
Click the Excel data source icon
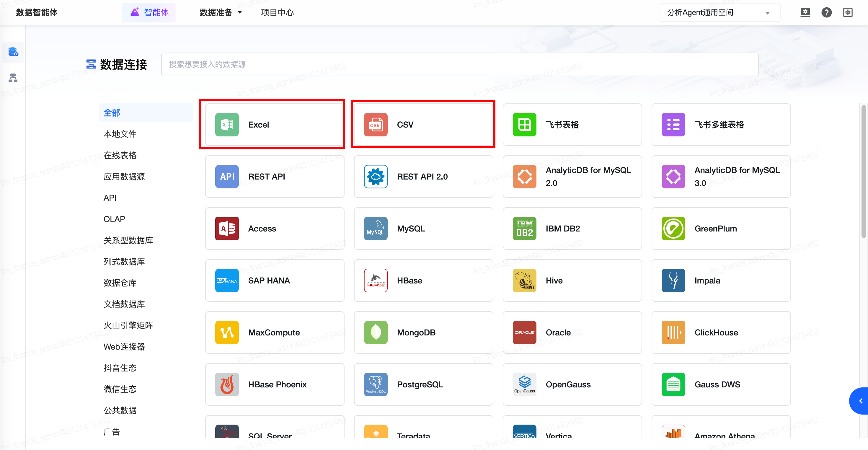pos(227,125)
